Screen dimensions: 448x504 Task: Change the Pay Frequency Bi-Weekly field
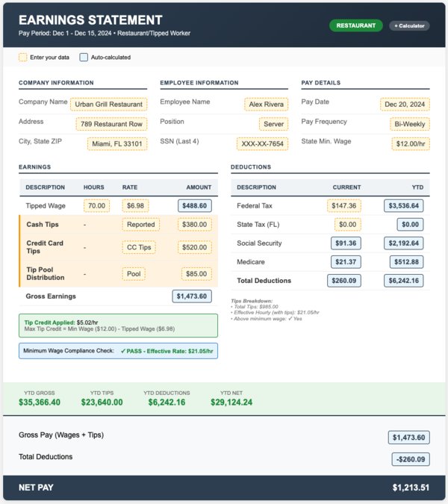(410, 124)
